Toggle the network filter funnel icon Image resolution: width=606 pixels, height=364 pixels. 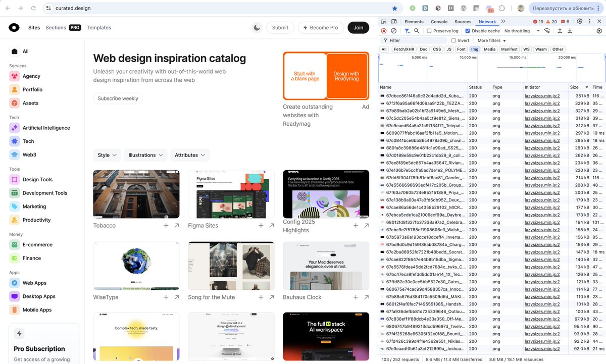click(x=407, y=31)
